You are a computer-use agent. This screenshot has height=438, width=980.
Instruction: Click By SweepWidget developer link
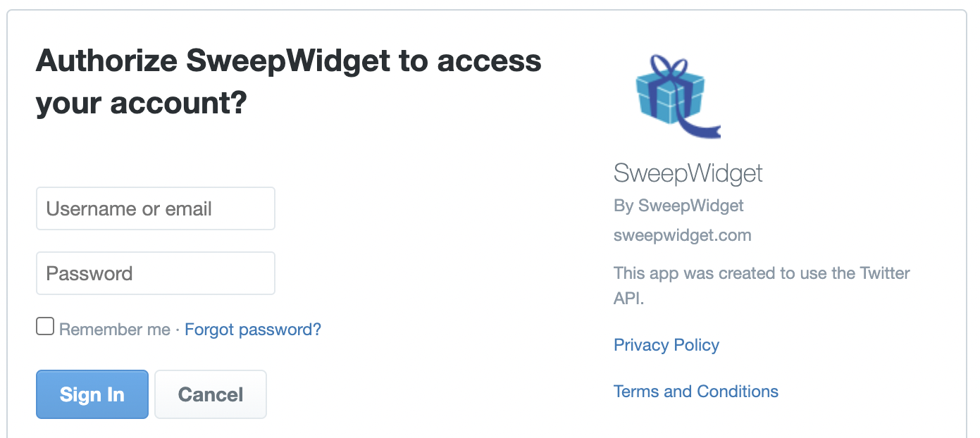(678, 205)
